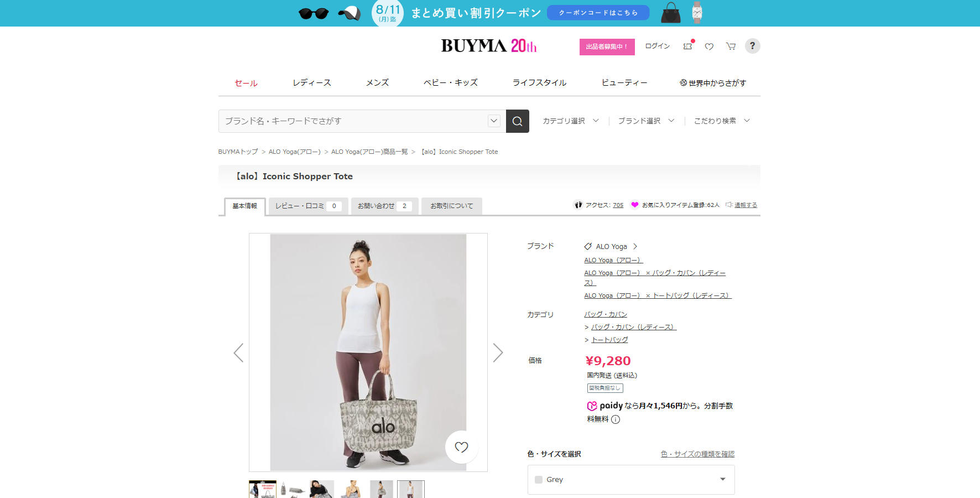Expand the ブランド選択 dropdown
980x498 pixels.
[647, 121]
